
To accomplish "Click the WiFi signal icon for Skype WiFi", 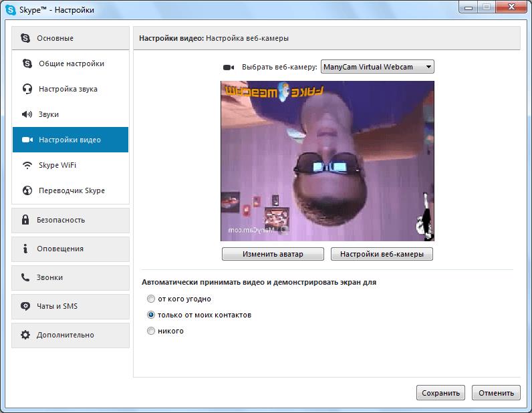I will [x=27, y=165].
